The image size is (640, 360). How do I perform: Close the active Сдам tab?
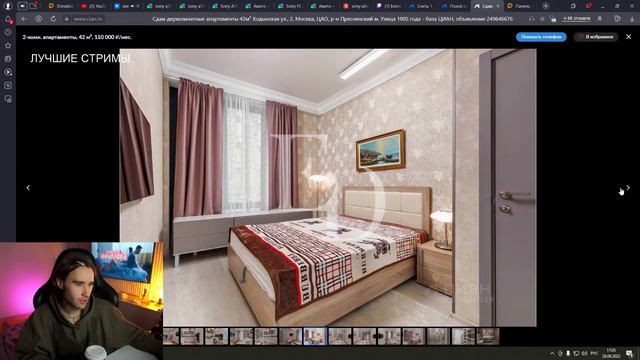pyautogui.click(x=498, y=6)
